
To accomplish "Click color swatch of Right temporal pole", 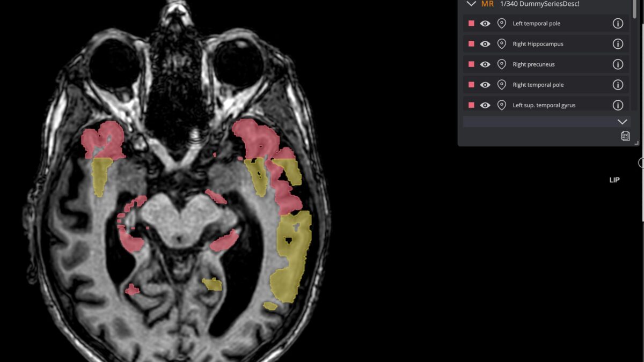I will pos(471,85).
